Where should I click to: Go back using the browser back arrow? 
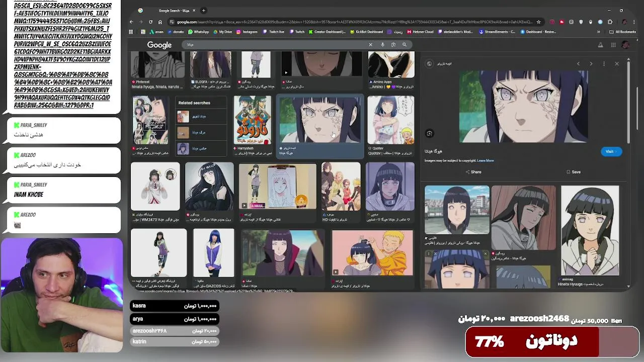[131, 22]
